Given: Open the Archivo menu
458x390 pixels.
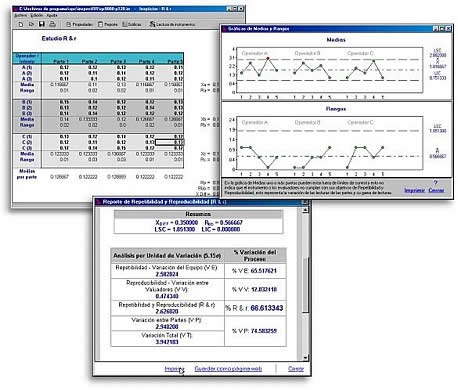Looking at the screenshot, I should click(20, 15).
